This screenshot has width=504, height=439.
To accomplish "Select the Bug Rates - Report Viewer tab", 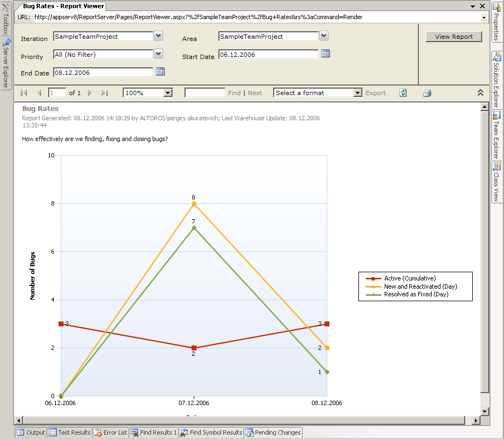I will [63, 6].
